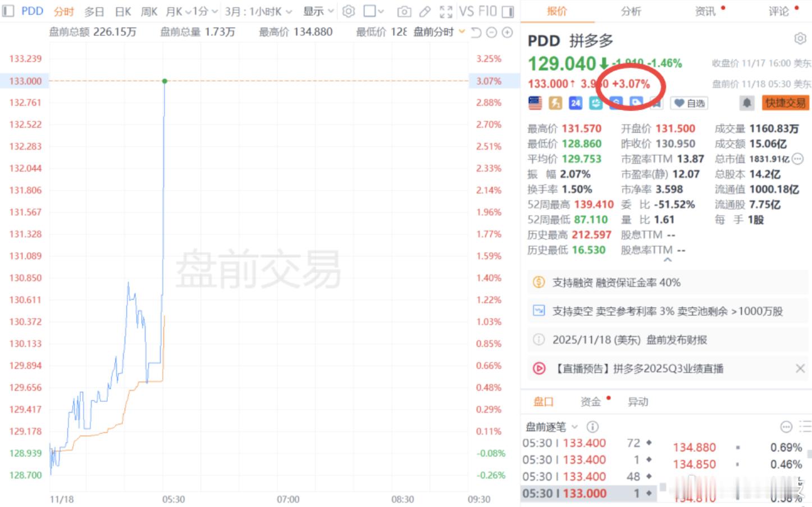Switch to the 多日 chart tab
This screenshot has height=507, width=812.
[94, 11]
